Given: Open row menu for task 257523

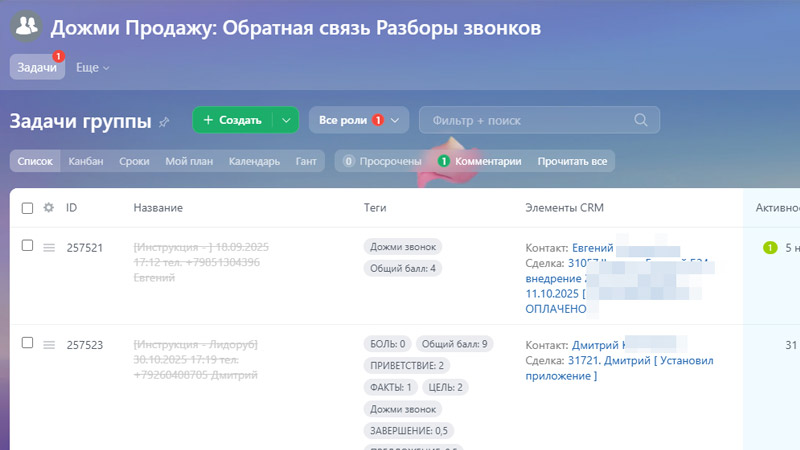Looking at the screenshot, I should coord(49,345).
